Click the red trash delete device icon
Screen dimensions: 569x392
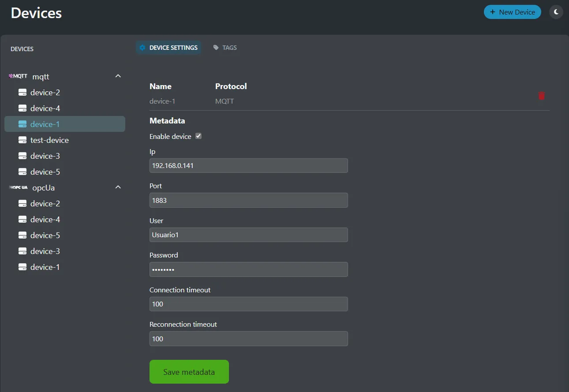[x=542, y=96]
